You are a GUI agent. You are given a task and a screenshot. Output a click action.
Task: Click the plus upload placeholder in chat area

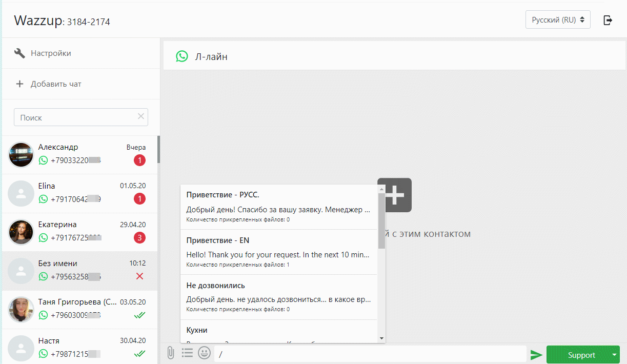[394, 195]
